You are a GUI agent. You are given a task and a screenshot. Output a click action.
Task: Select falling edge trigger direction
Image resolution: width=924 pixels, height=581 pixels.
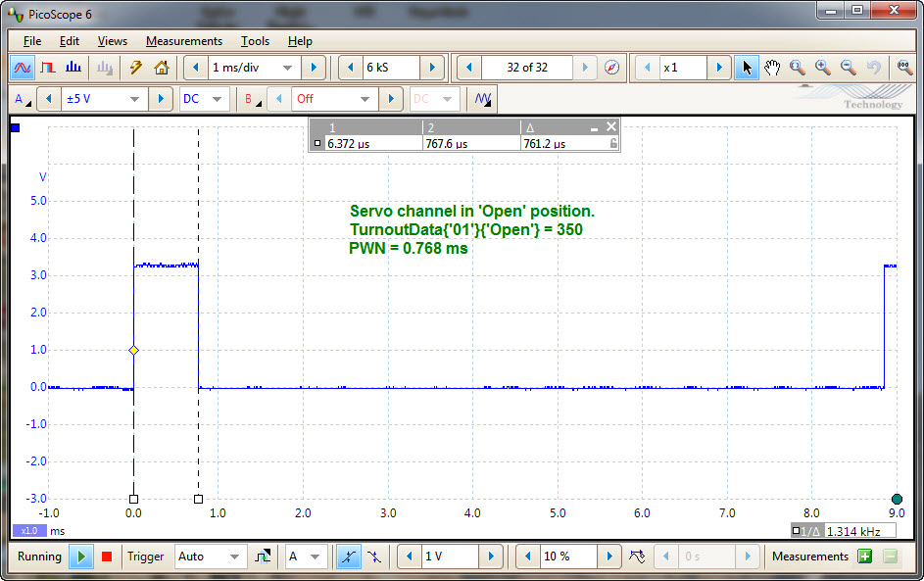click(374, 557)
